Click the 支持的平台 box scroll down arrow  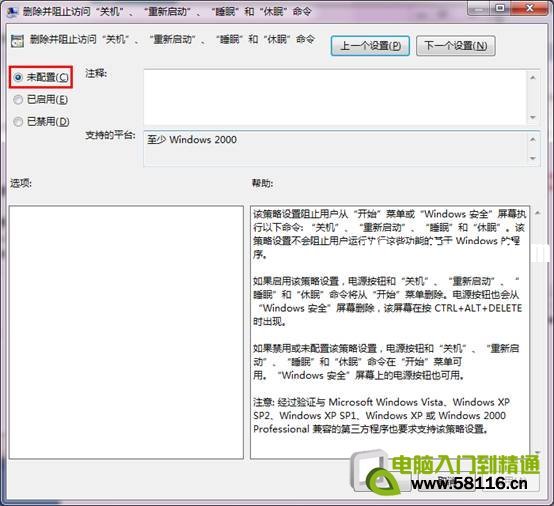(x=533, y=158)
